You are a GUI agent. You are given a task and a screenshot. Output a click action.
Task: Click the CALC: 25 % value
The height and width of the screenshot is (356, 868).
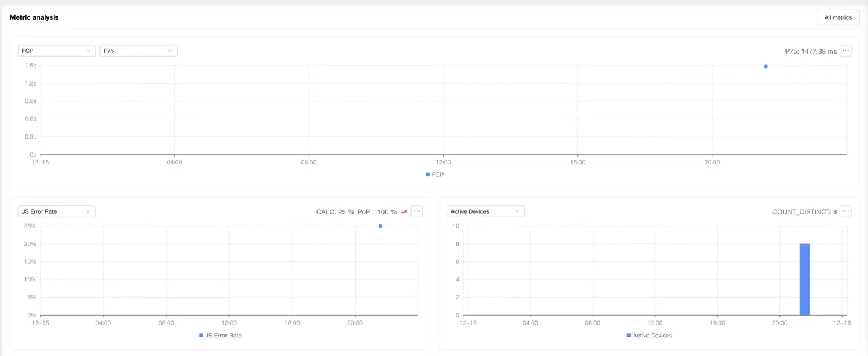pyautogui.click(x=335, y=212)
